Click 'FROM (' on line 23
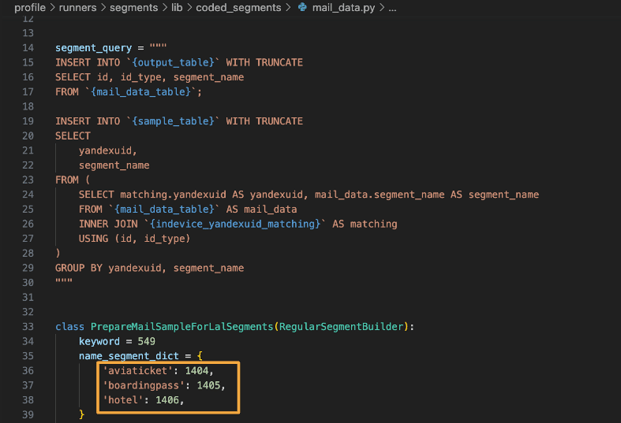This screenshot has height=423, width=621. coord(73,180)
